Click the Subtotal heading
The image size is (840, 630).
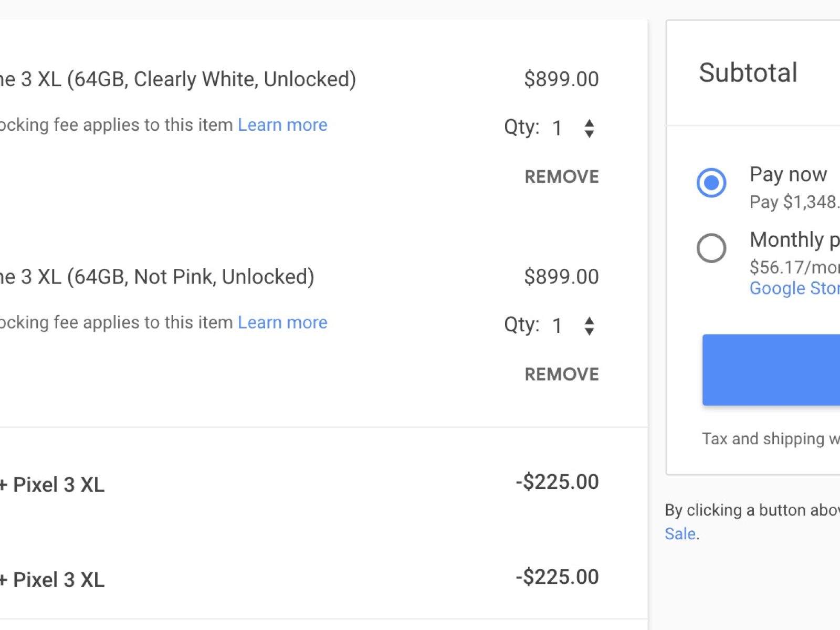tap(748, 72)
